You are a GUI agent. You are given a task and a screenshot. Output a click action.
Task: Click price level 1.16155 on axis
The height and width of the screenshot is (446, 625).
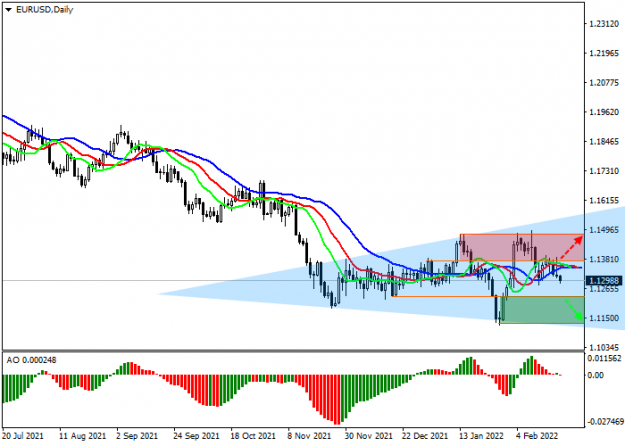coord(604,200)
